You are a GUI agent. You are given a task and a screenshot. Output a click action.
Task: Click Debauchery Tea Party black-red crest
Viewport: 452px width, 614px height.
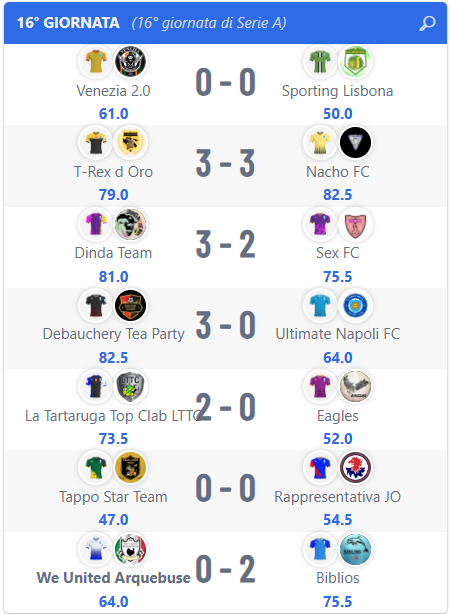point(130,305)
